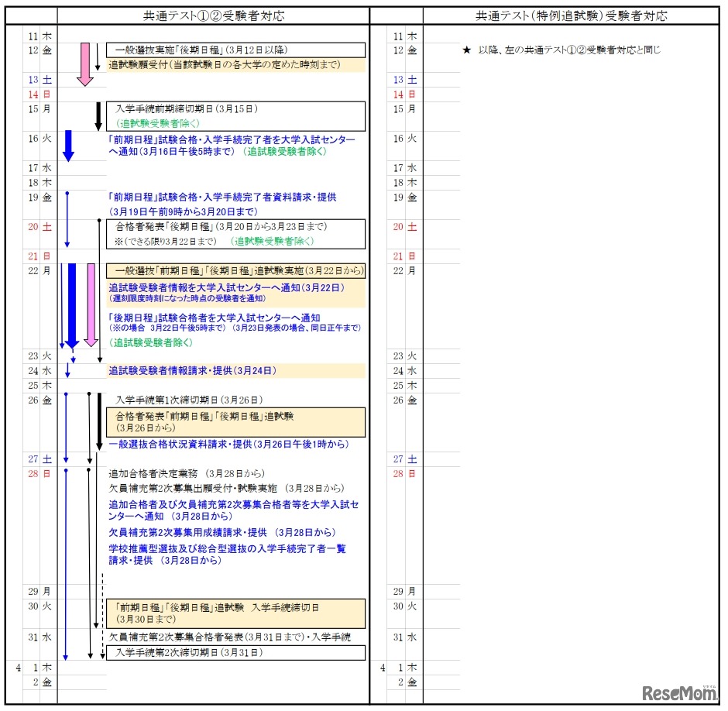Open the row for 25 木 in right calendar
Viewport: 728px width, 711px height.
(403, 385)
